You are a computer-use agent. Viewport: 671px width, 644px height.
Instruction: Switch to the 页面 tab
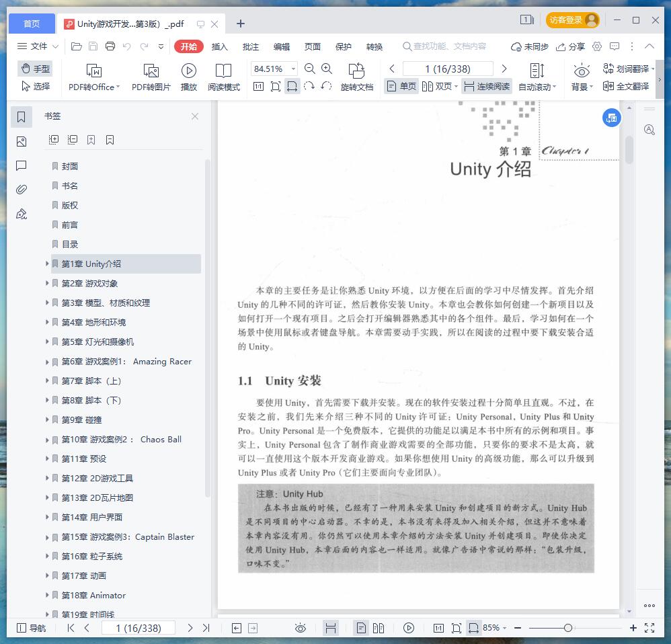coord(313,46)
